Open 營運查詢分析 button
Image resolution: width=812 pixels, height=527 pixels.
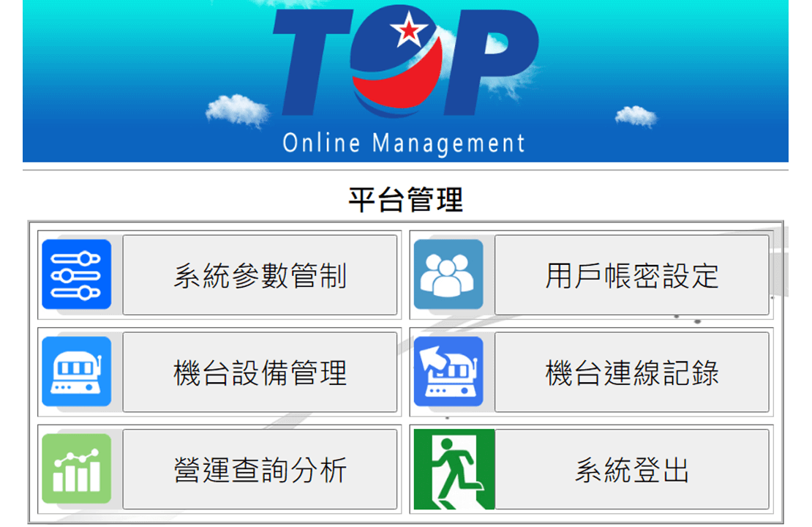(x=260, y=469)
